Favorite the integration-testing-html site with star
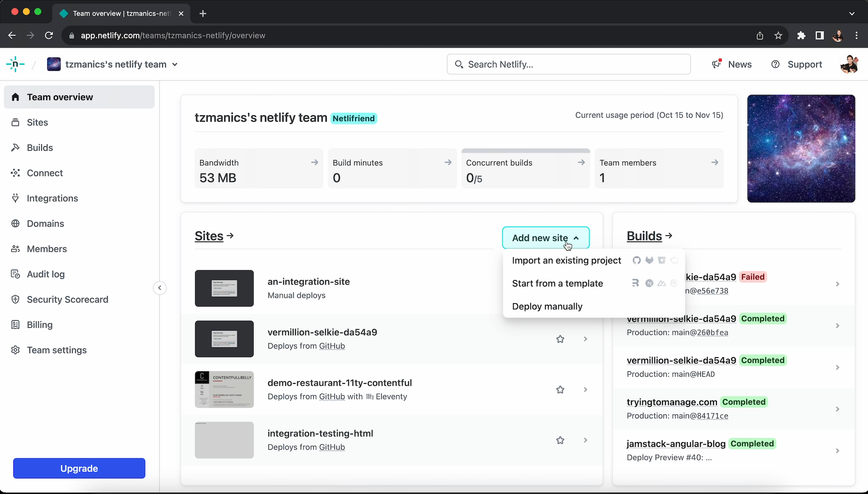The height and width of the screenshot is (494, 868). click(x=560, y=440)
